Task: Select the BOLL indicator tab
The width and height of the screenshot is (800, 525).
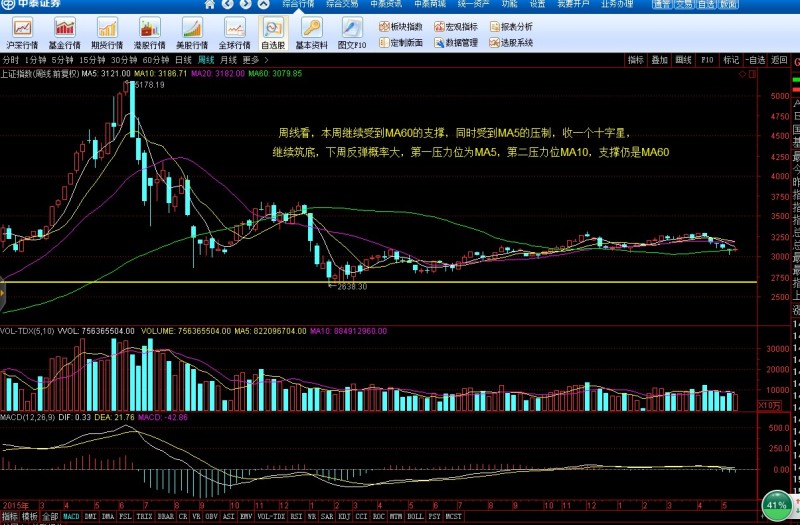Action: point(415,516)
